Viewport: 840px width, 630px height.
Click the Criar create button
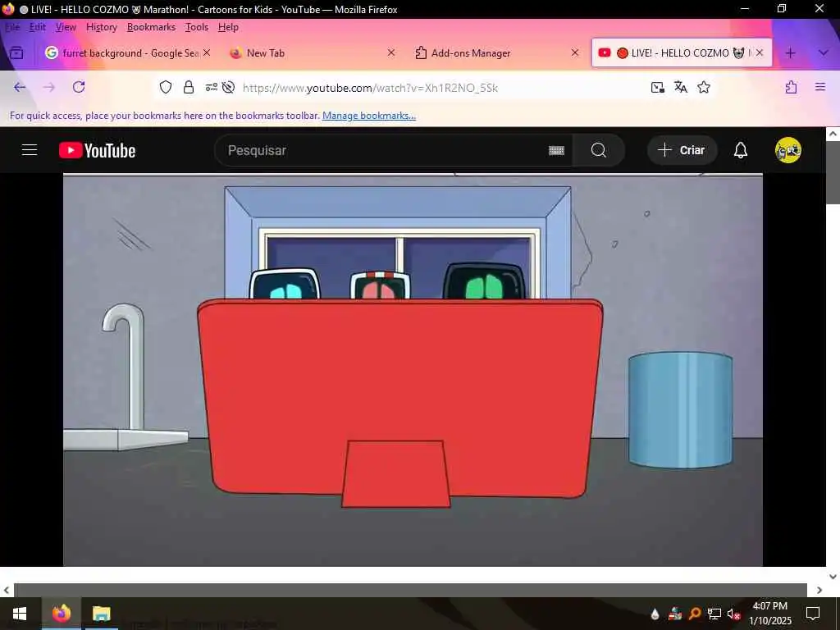(x=682, y=150)
